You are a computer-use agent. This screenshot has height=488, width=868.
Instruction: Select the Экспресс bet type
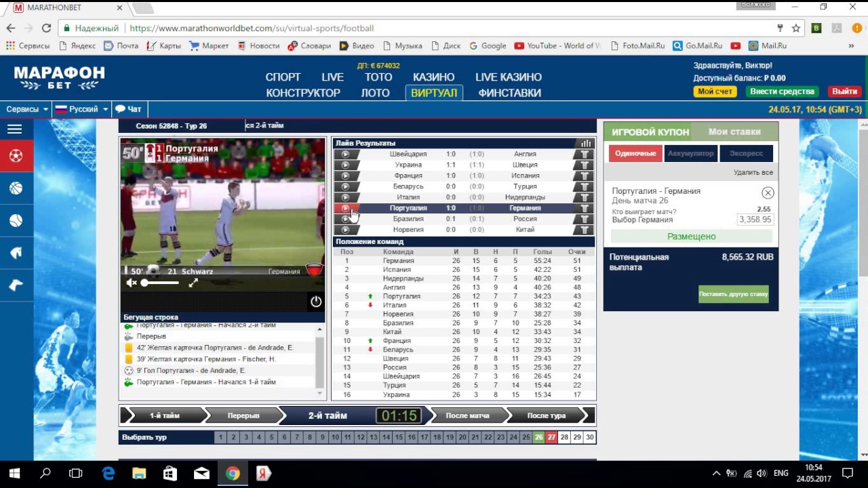pyautogui.click(x=746, y=153)
